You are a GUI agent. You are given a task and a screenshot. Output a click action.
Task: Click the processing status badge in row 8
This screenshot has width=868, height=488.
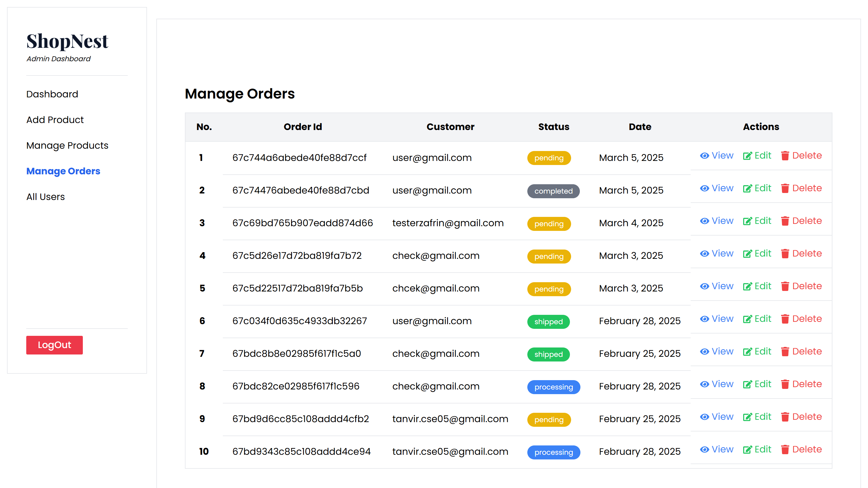coord(554,387)
